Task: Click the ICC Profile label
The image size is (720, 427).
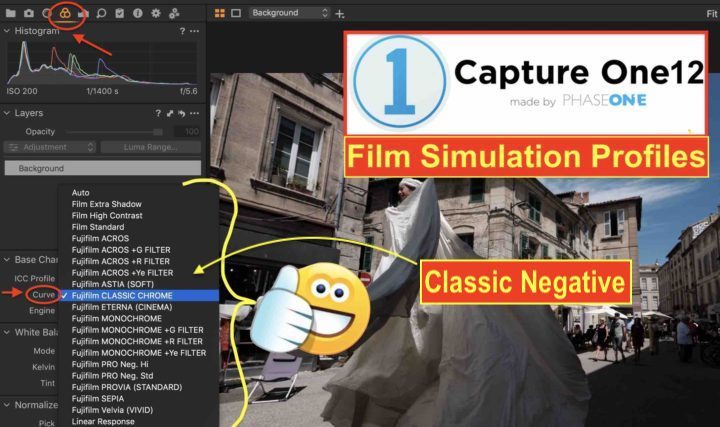Action: click(34, 278)
